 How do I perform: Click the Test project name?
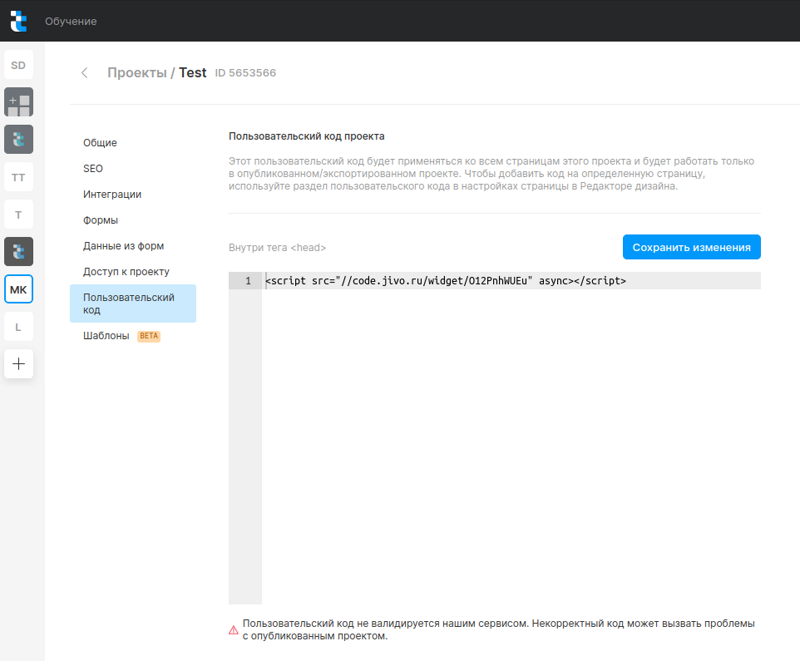coord(192,73)
